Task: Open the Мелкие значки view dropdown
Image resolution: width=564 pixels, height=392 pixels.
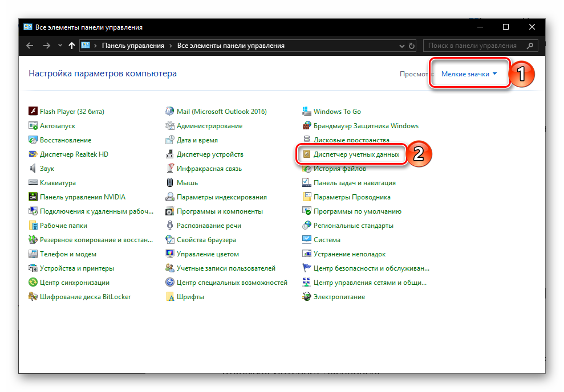Action: tap(469, 74)
